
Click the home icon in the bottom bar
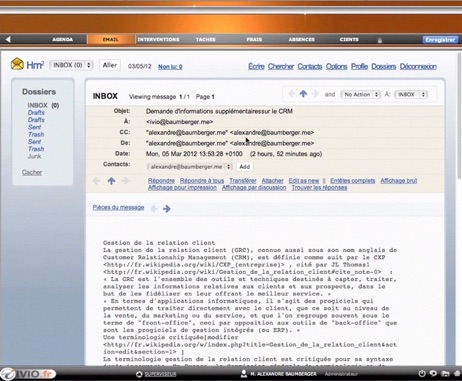[457, 374]
